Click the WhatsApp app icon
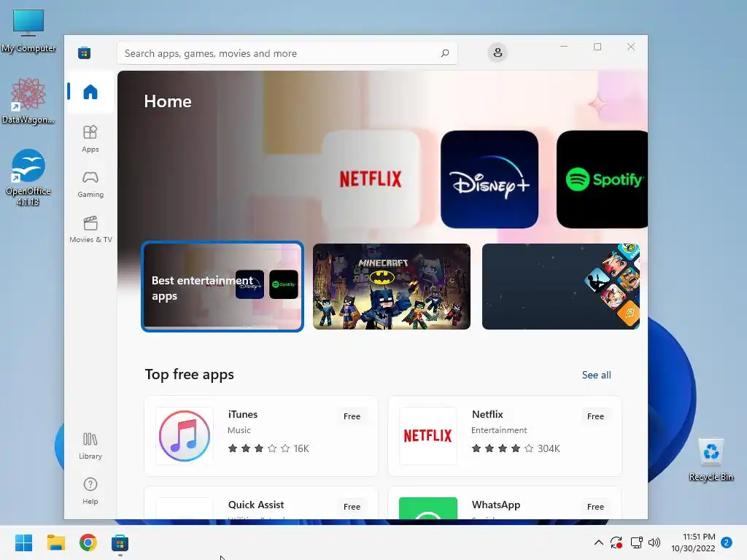747x560 pixels. pos(427,508)
